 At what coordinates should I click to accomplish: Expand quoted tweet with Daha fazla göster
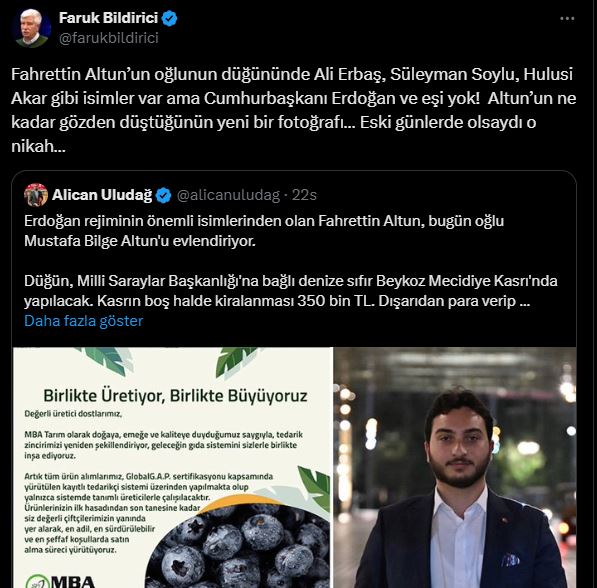[x=83, y=321]
